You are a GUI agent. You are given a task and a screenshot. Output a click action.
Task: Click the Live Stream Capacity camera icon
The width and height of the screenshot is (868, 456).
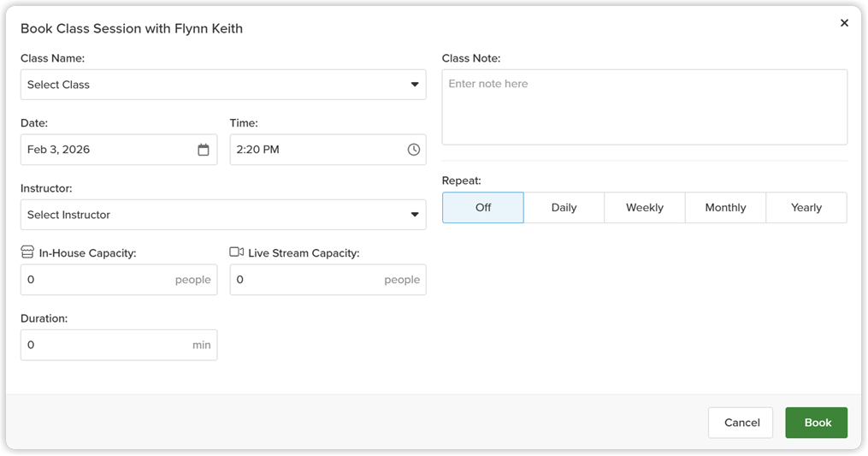click(236, 252)
